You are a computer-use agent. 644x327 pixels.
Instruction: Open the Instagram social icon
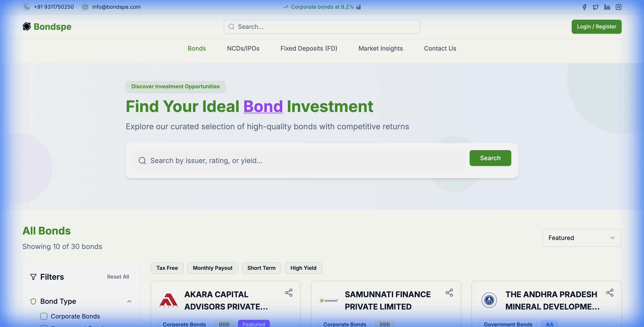(619, 7)
